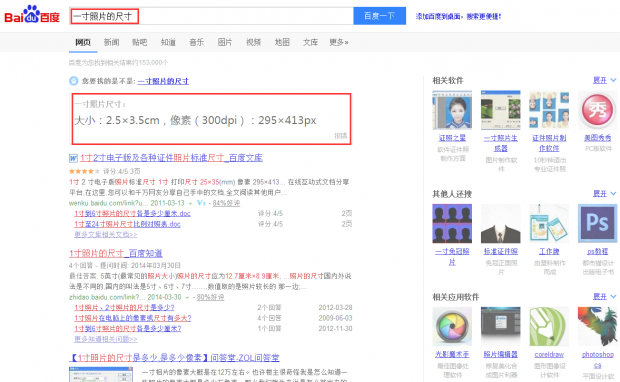Click 更多文库相关文档>> link
Image resolution: width=620 pixels, height=382 pixels.
(x=106, y=234)
